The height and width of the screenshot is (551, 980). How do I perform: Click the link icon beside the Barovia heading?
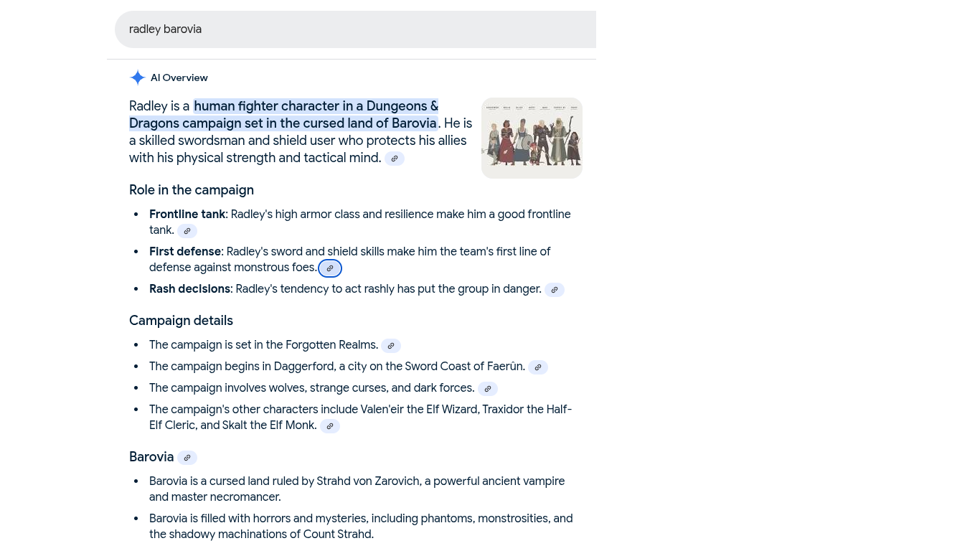pyautogui.click(x=187, y=458)
